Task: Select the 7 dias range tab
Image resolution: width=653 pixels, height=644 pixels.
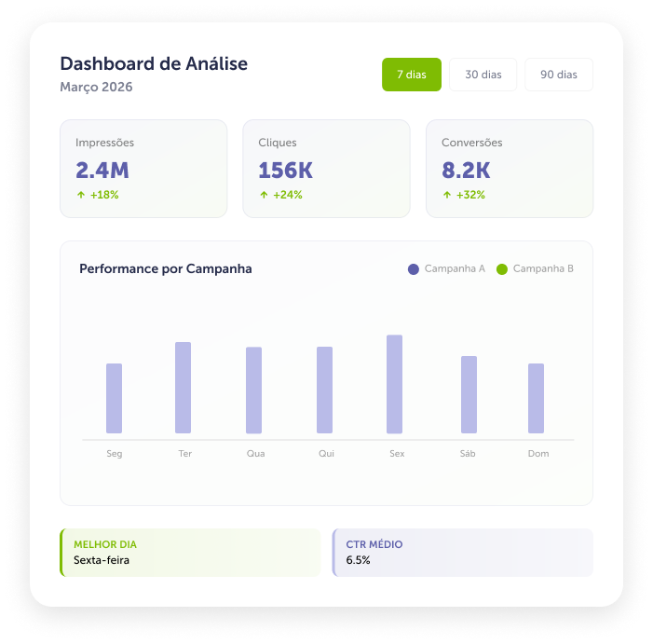Action: click(x=412, y=75)
